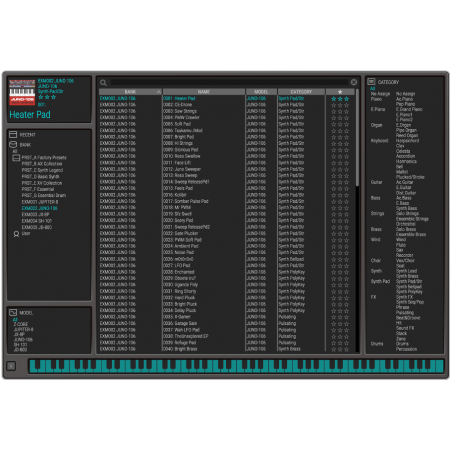452x452 pixels.
Task: Set star rating for 0001 Heater Pad row
Action: (x=340, y=99)
